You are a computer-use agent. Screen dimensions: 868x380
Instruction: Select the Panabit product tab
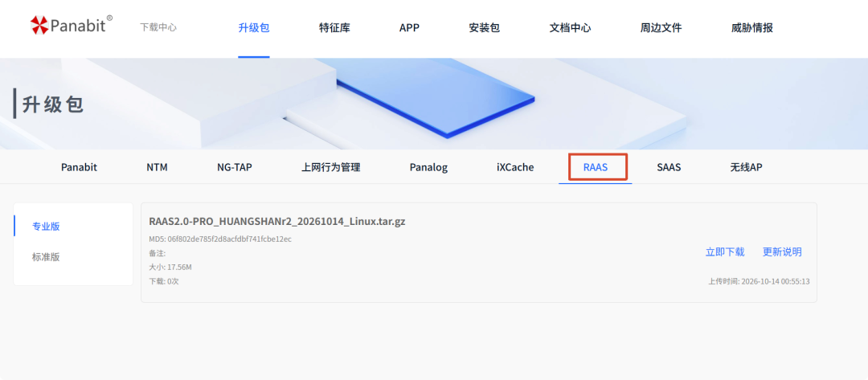(79, 167)
